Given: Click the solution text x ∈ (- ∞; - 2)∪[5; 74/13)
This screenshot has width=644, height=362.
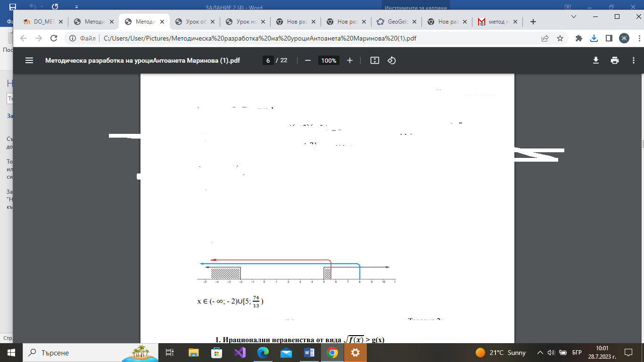Looking at the screenshot, I should coord(231,302).
